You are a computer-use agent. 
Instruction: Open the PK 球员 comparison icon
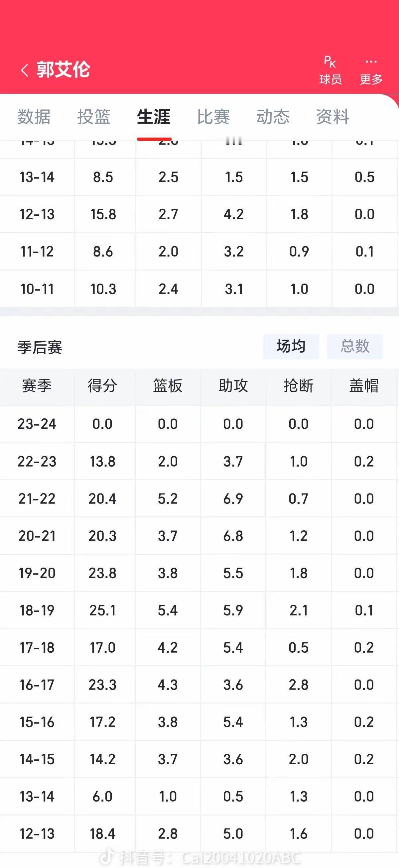pos(330,70)
